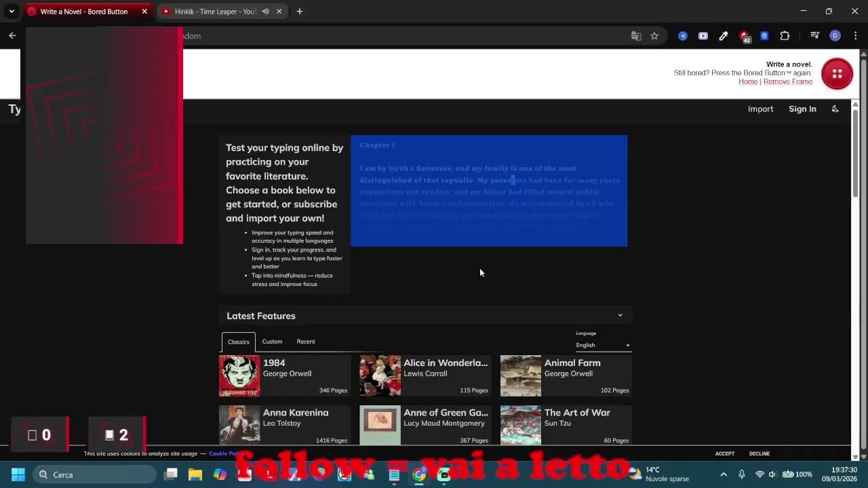Viewport: 868px width, 488px height.
Task: Toggle dark mode moon icon
Action: [835, 109]
